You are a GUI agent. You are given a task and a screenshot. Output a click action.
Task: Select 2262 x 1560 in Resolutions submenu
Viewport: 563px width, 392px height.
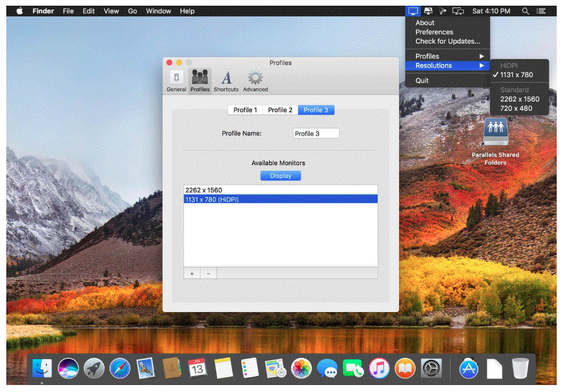(x=519, y=99)
